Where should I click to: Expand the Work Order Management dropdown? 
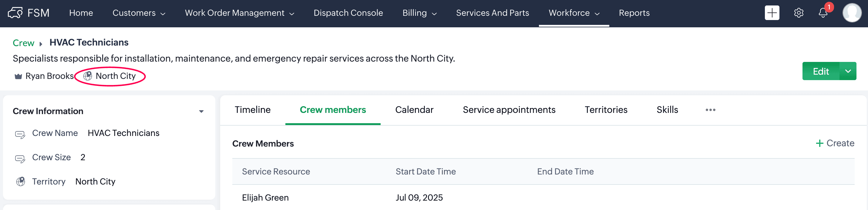point(239,13)
